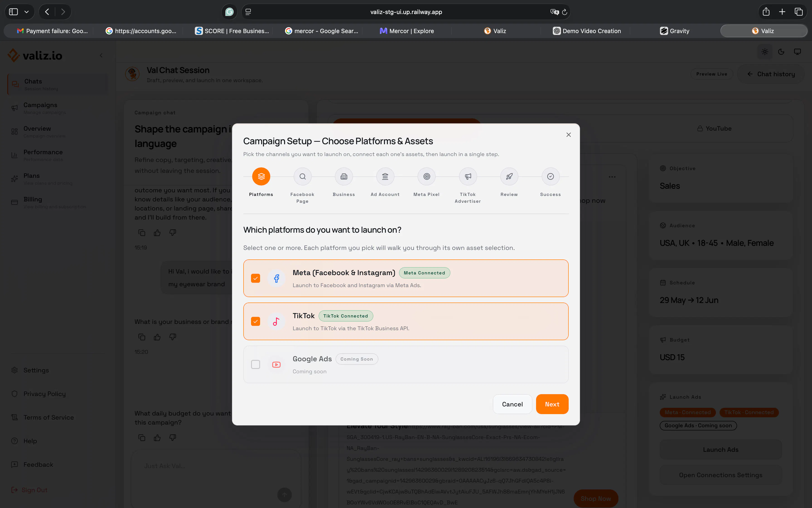Click the Launch Ads button
This screenshot has height=508, width=812.
tap(720, 449)
